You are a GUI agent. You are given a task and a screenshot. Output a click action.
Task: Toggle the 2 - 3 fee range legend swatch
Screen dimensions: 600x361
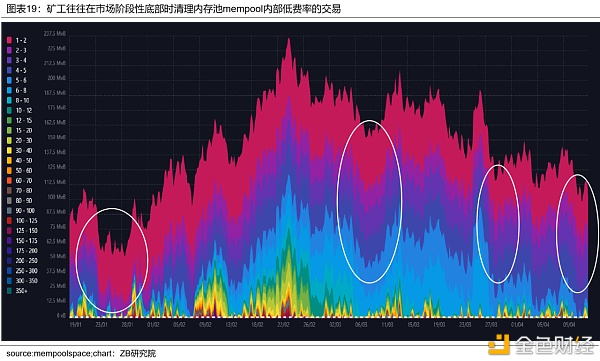click(10, 50)
